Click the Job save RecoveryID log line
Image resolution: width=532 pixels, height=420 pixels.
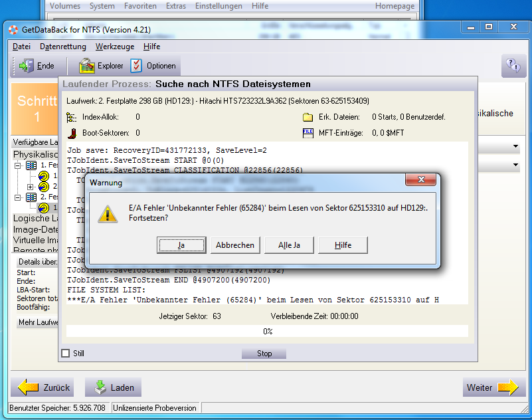point(167,150)
